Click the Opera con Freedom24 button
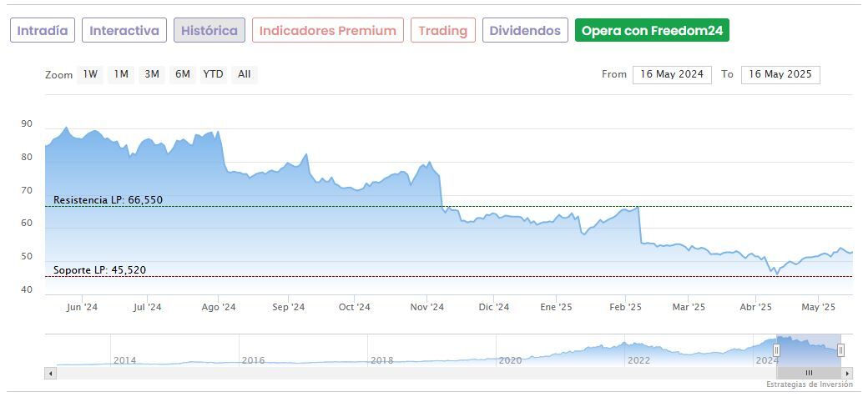Viewport: 868px width, 397px height. [652, 31]
